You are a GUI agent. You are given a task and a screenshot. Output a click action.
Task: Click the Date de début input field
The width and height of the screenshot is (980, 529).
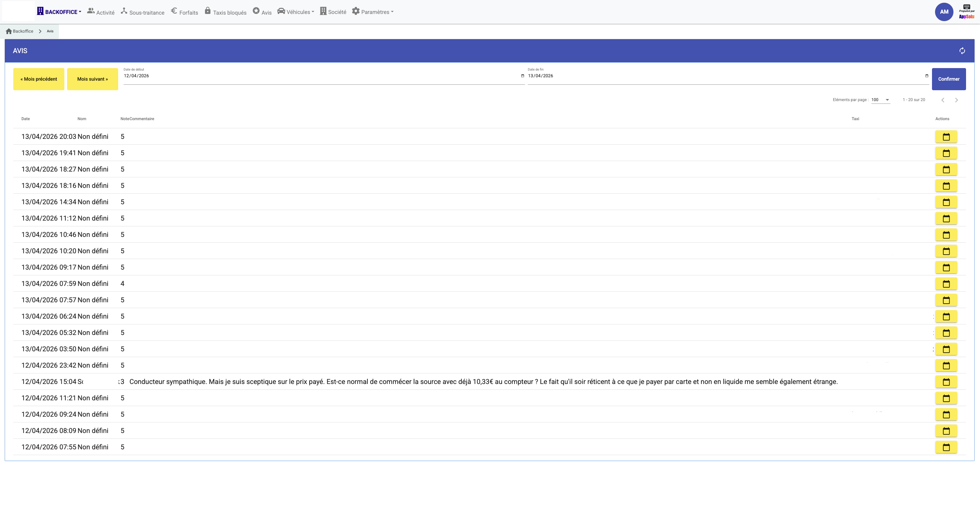[x=319, y=76]
